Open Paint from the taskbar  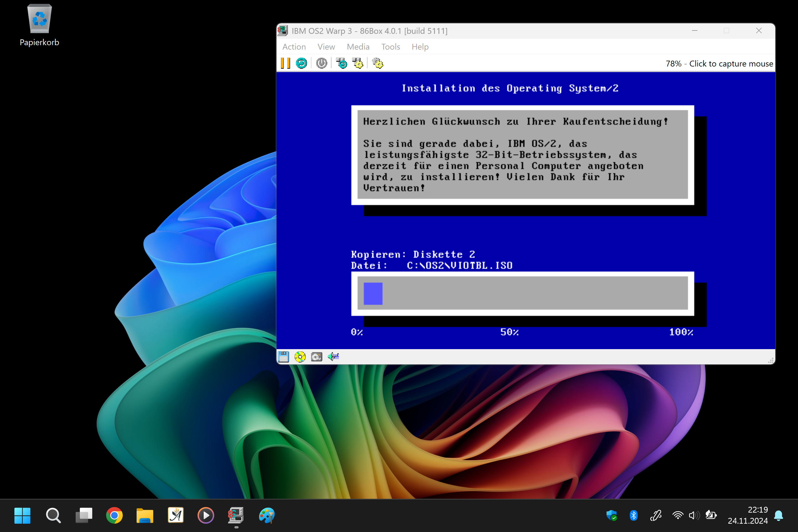coord(267,515)
